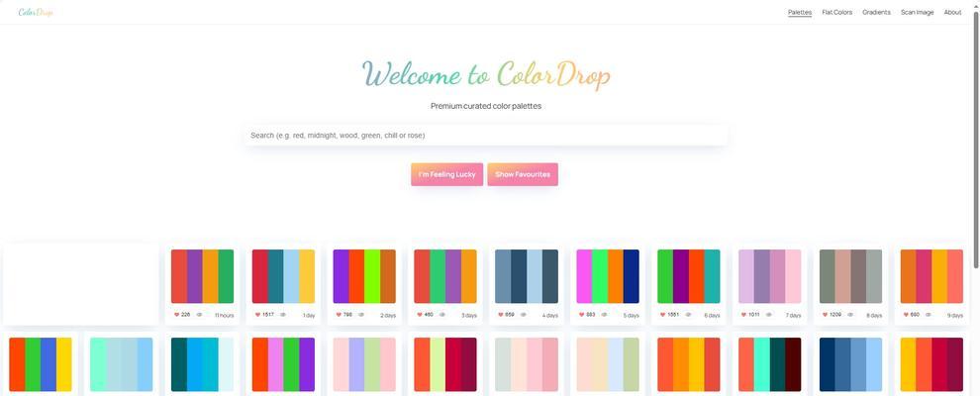Like the palette with 226 hearts

[177, 315]
